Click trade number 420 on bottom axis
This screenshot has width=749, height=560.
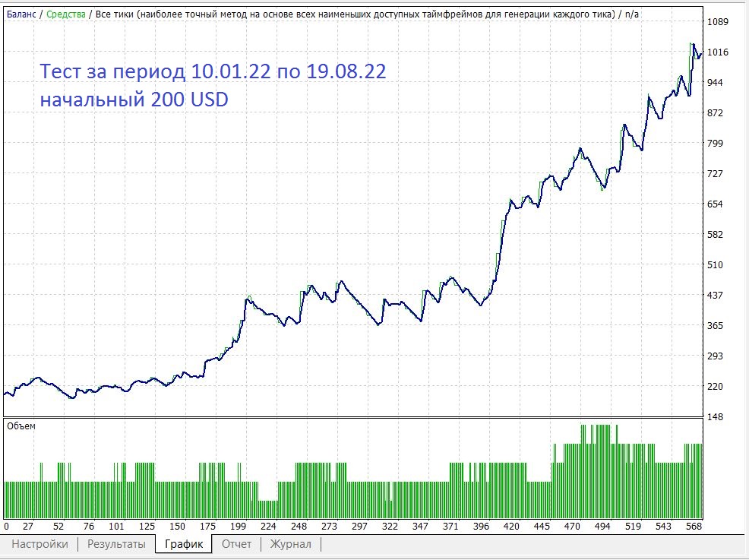coord(511,526)
